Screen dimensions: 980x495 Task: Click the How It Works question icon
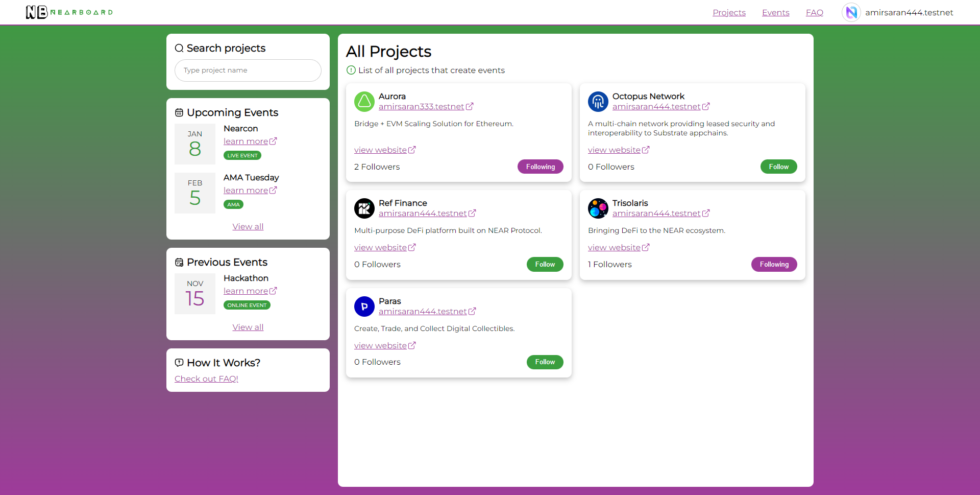(x=179, y=363)
